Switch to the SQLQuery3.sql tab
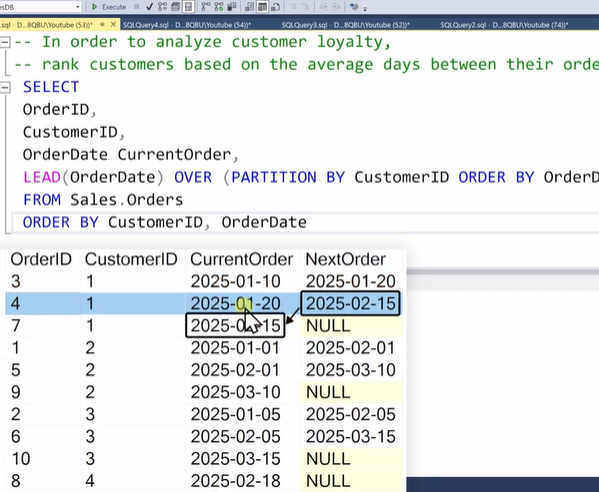599x492 pixels. pyautogui.click(x=345, y=25)
